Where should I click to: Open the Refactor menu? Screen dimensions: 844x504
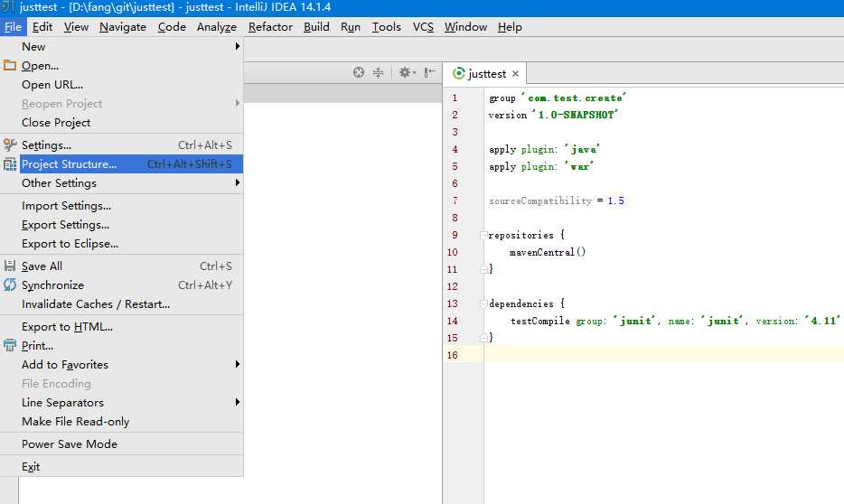[x=270, y=27]
